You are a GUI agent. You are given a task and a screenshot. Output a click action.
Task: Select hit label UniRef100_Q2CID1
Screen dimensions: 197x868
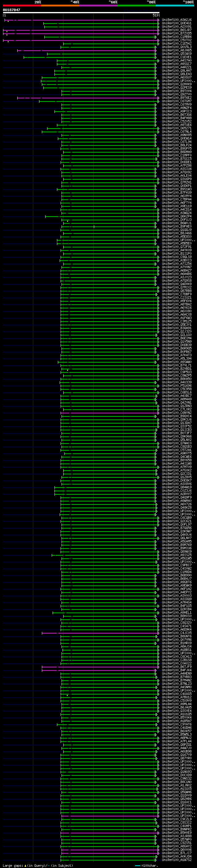tap(176, 474)
